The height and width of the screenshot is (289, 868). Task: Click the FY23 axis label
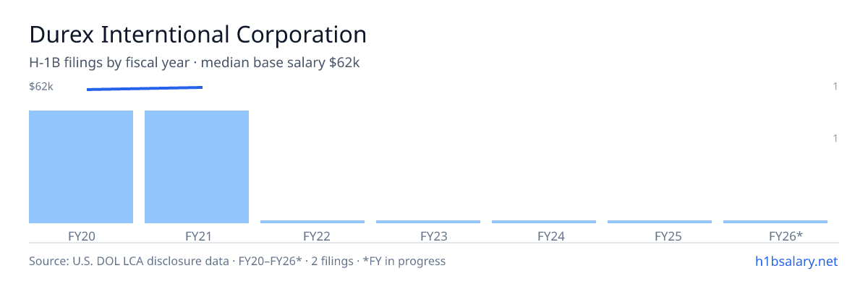click(x=428, y=236)
